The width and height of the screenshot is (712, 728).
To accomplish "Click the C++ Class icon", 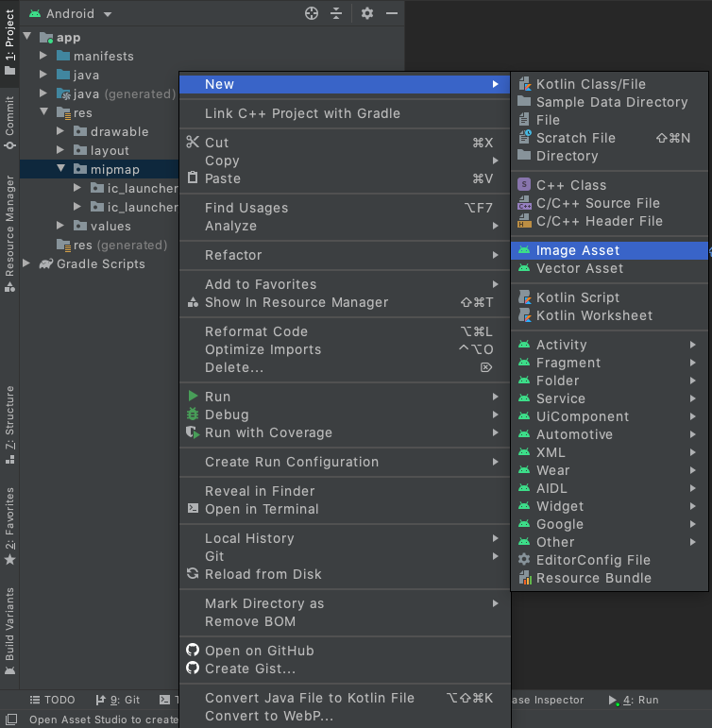I will (524, 184).
